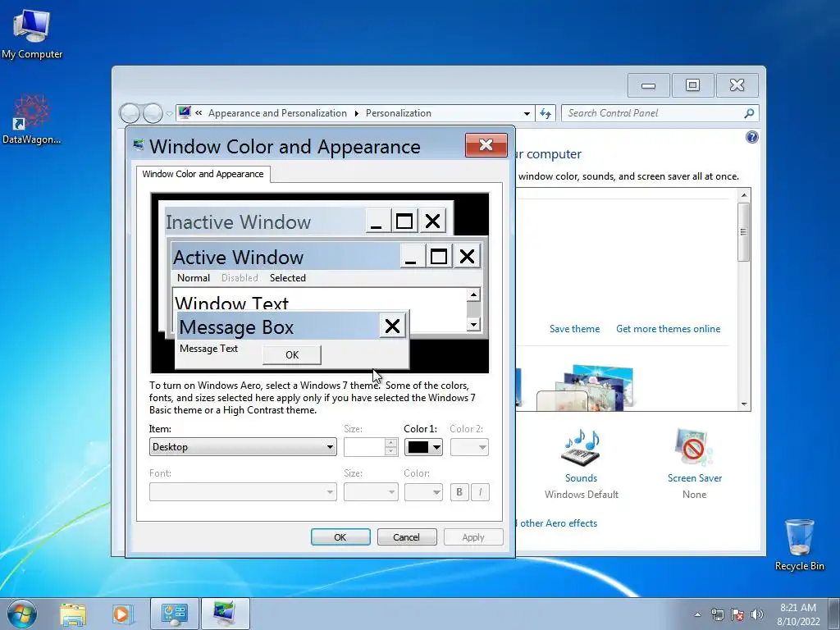The width and height of the screenshot is (840, 630).
Task: Open the clock showing 8:21 AM
Action: (x=798, y=614)
